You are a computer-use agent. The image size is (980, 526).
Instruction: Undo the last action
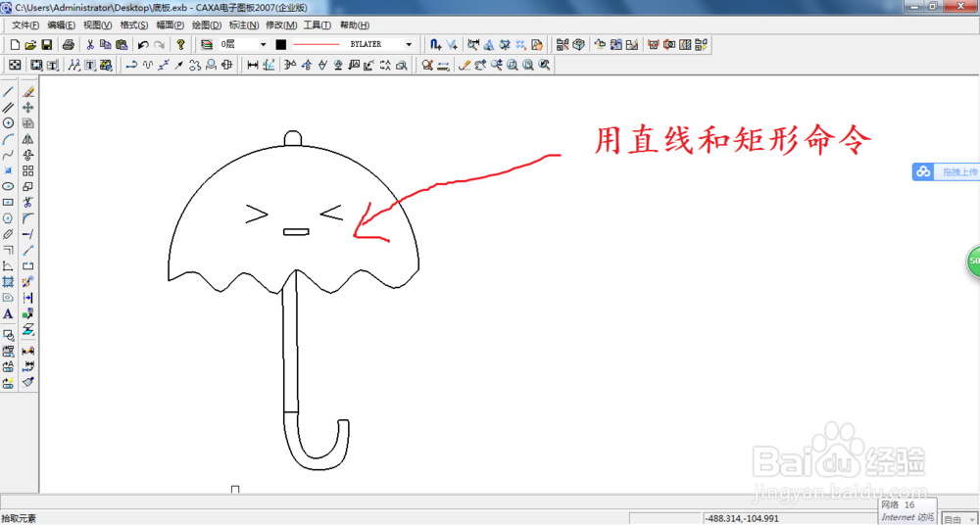tap(143, 44)
